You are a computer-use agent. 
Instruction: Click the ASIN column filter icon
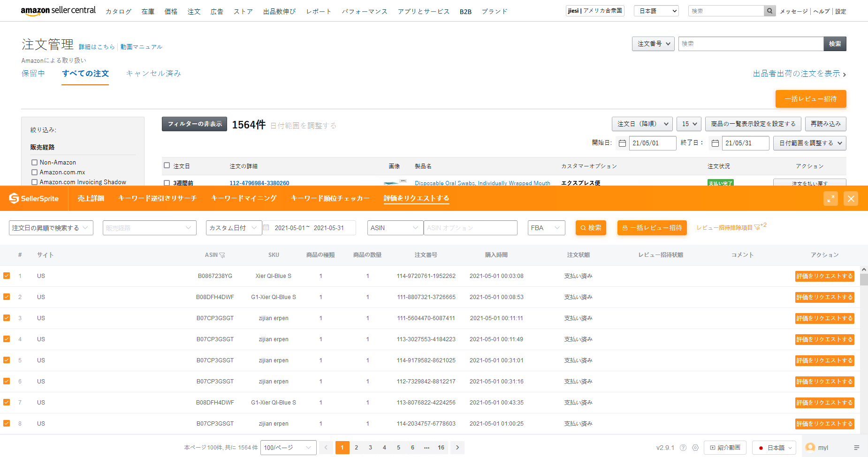222,255
